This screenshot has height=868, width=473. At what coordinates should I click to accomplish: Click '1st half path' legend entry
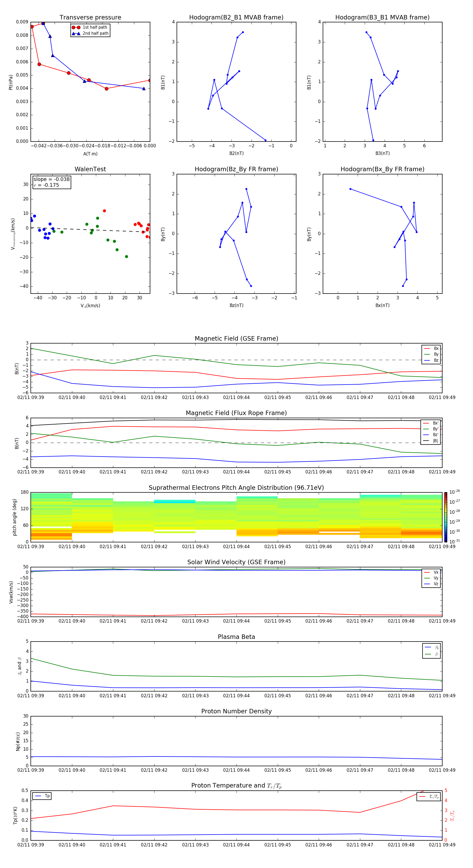click(90, 27)
